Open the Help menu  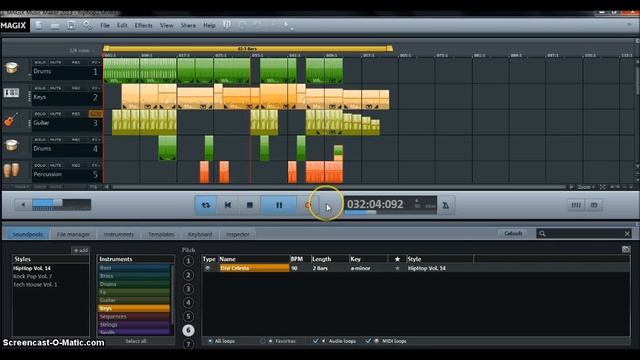coord(209,25)
